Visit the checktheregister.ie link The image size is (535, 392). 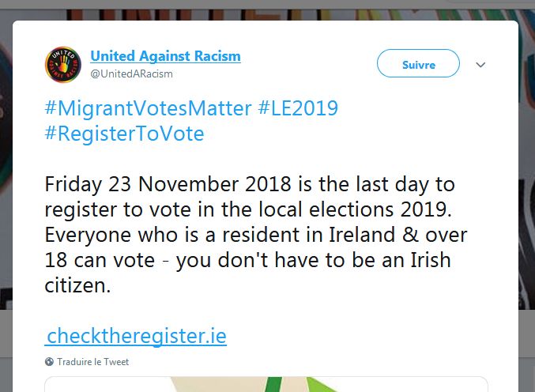coord(136,336)
